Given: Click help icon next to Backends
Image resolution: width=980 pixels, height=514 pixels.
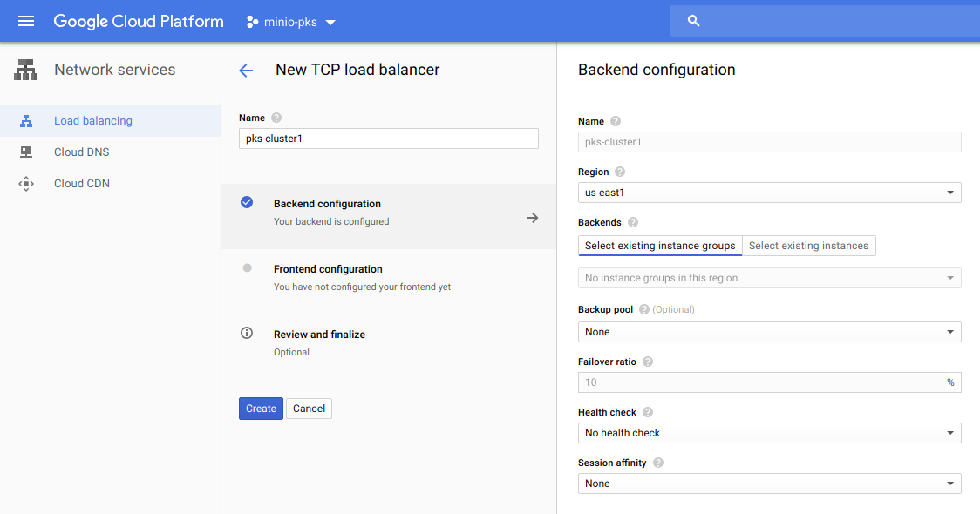Looking at the screenshot, I should (633, 223).
